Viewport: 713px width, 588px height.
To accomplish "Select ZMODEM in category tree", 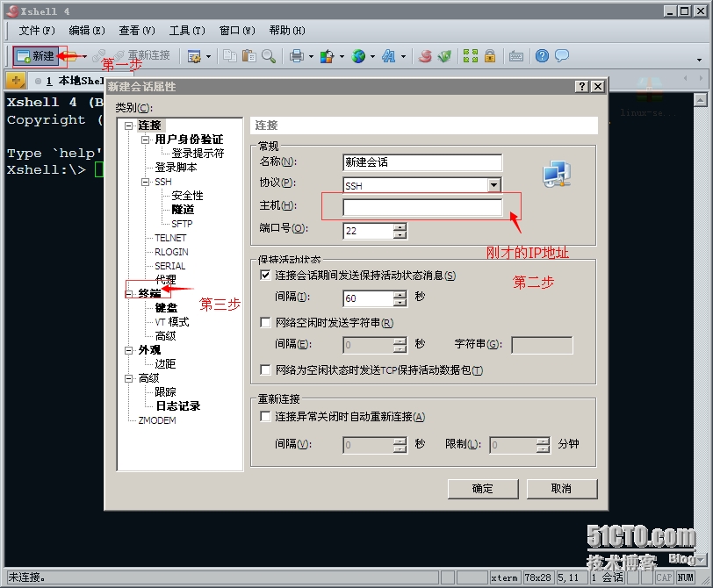I will (157, 420).
